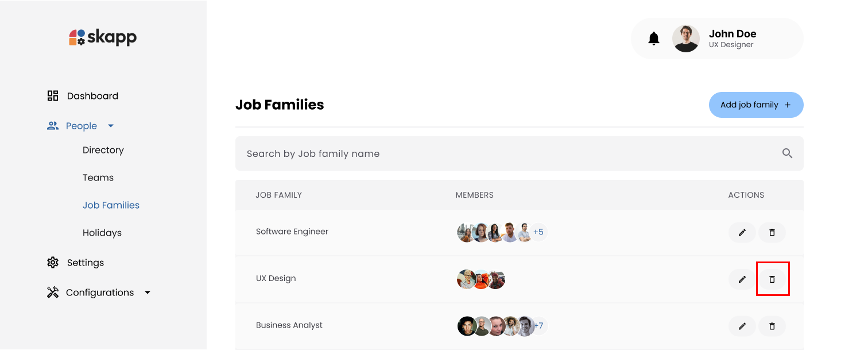Click the Business Analyst delete trash icon
Viewport: 868px width, 350px height.
click(772, 326)
